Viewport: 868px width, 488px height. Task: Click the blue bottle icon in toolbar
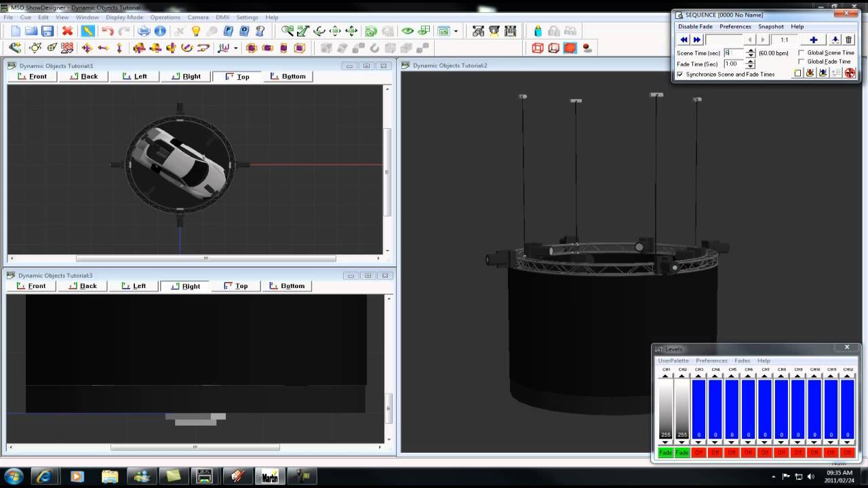(x=538, y=31)
